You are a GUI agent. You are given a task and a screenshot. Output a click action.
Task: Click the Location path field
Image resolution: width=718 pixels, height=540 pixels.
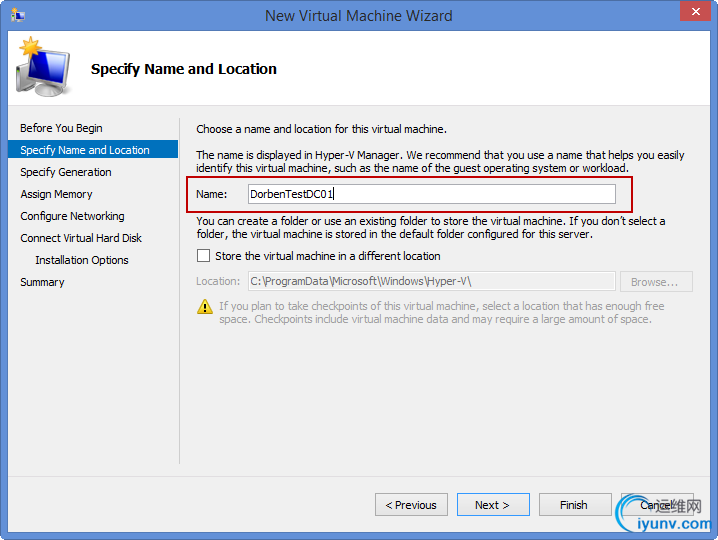(432, 281)
